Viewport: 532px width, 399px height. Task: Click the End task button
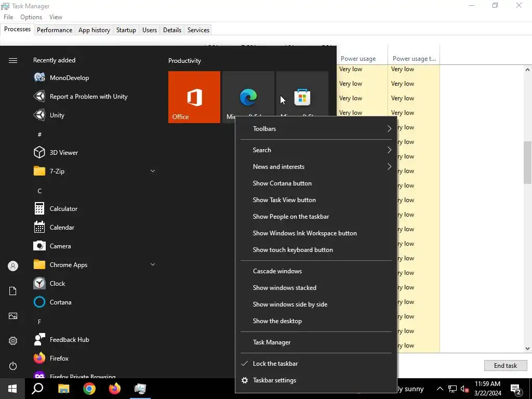(x=506, y=365)
